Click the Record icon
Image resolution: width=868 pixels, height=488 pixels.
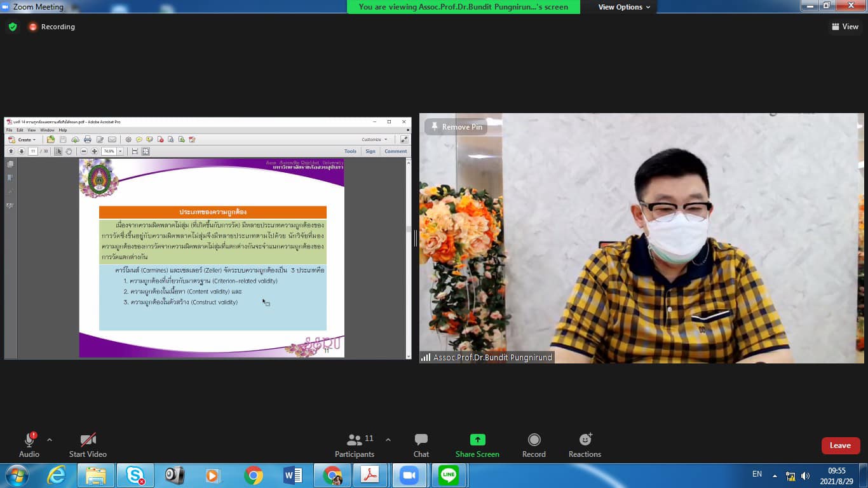[x=534, y=440]
